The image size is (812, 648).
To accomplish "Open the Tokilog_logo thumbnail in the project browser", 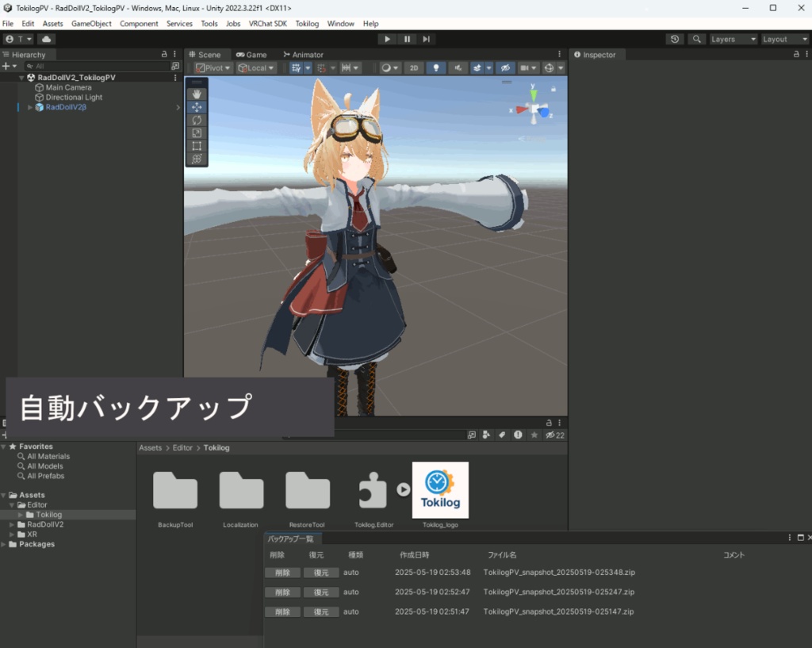I will 440,489.
